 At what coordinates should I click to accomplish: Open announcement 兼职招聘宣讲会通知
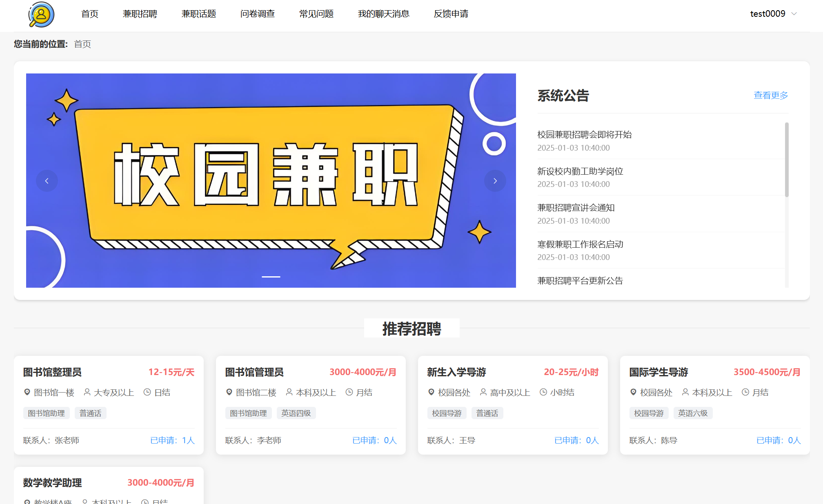(x=576, y=208)
